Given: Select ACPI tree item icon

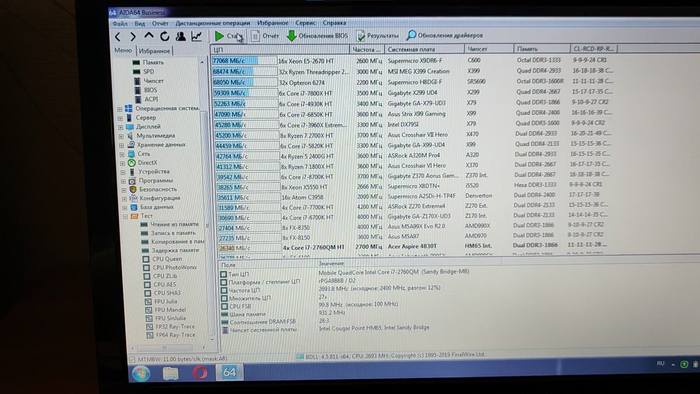Looking at the screenshot, I should pos(138,99).
